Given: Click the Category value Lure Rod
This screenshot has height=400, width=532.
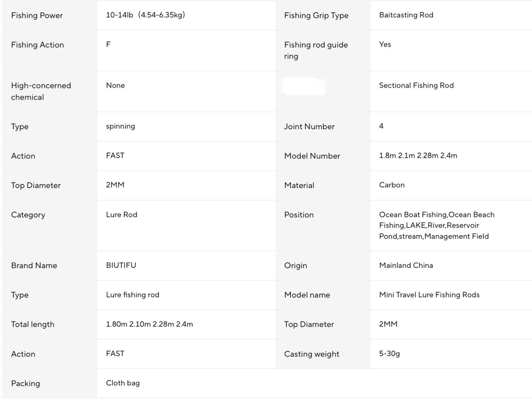Looking at the screenshot, I should tap(122, 215).
